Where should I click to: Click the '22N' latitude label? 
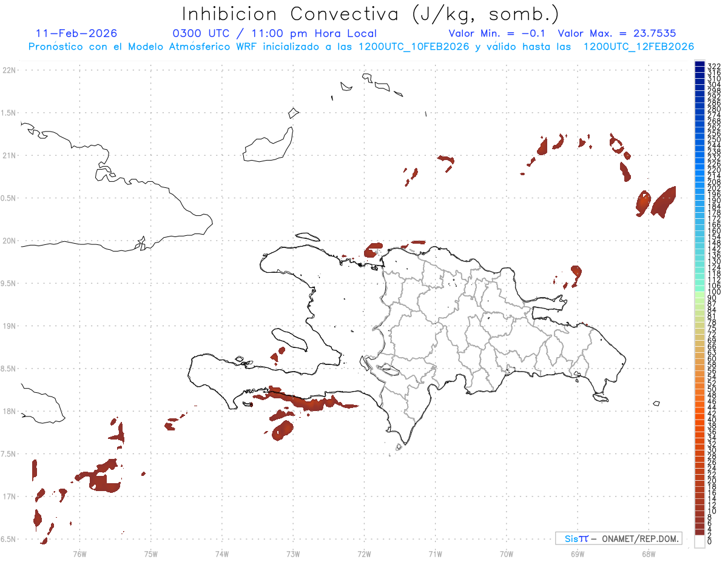pyautogui.click(x=9, y=70)
